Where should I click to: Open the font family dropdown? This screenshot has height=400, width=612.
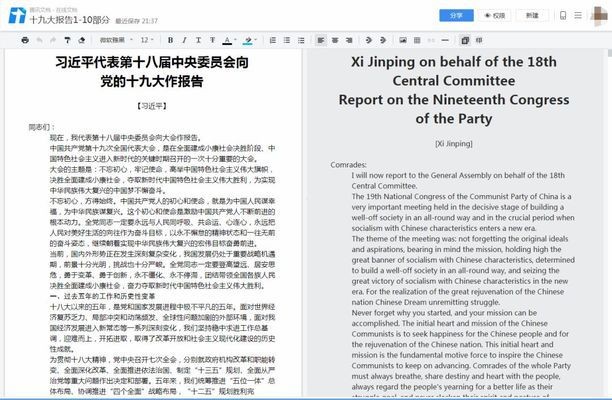116,40
